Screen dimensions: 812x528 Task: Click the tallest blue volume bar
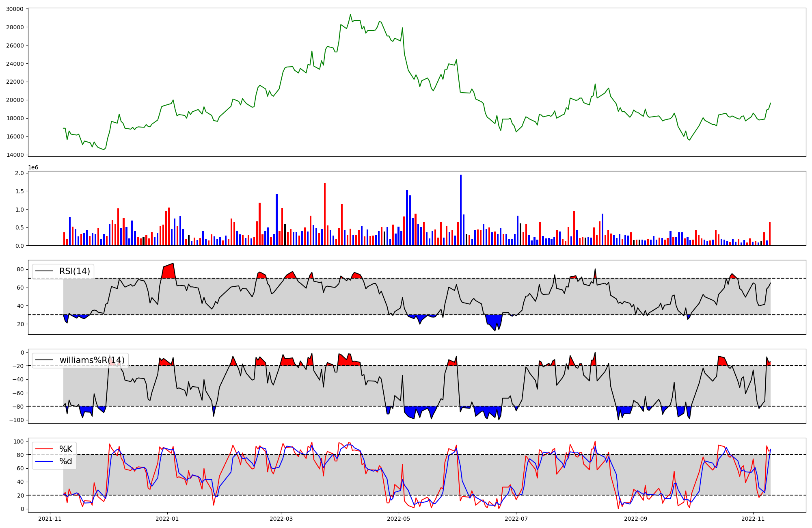[x=461, y=210]
